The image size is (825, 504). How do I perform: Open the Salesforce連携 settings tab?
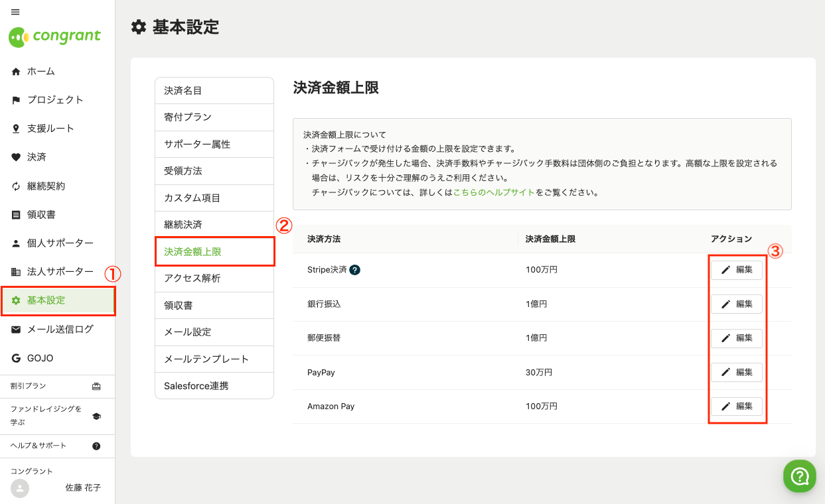196,386
